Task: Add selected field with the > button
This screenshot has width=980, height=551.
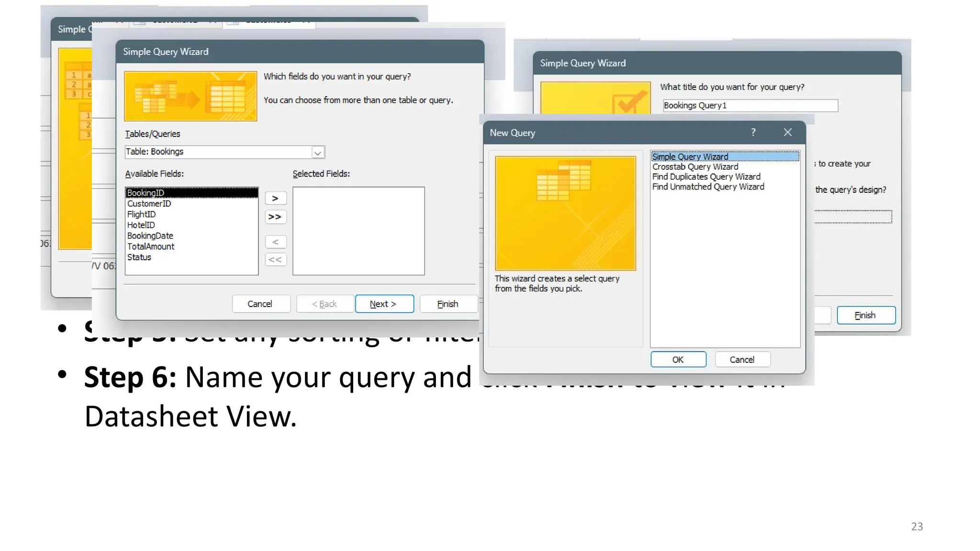Action: click(x=275, y=198)
